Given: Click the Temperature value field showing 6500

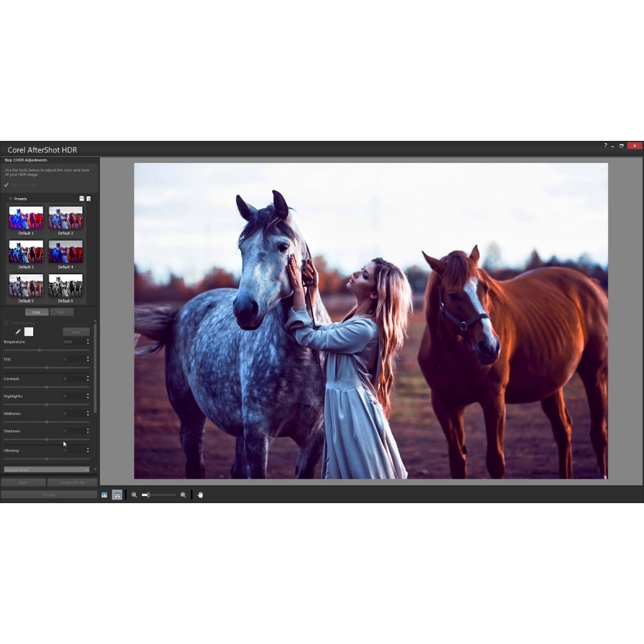Looking at the screenshot, I should [x=74, y=341].
